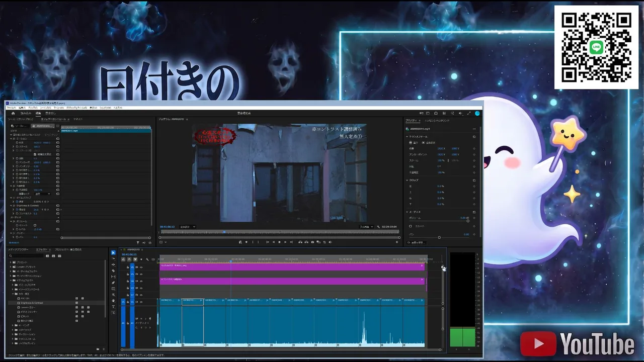Collapse the Brightness & Contrast effect group
The width and height of the screenshot is (644, 362).
[x=12, y=206]
